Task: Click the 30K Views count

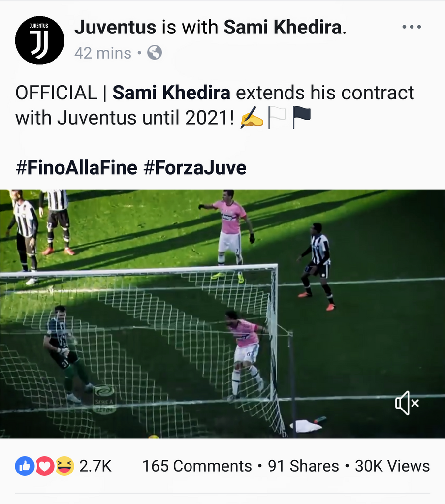Action: 392,466
